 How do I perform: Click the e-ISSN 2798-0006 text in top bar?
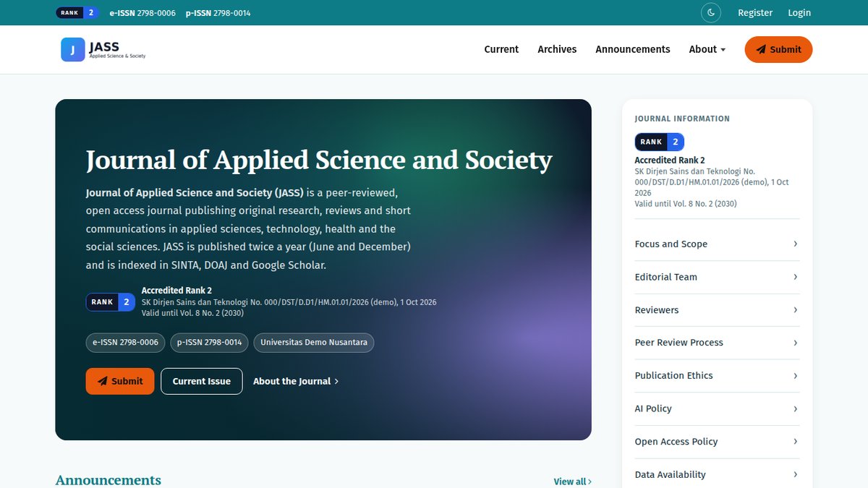142,13
